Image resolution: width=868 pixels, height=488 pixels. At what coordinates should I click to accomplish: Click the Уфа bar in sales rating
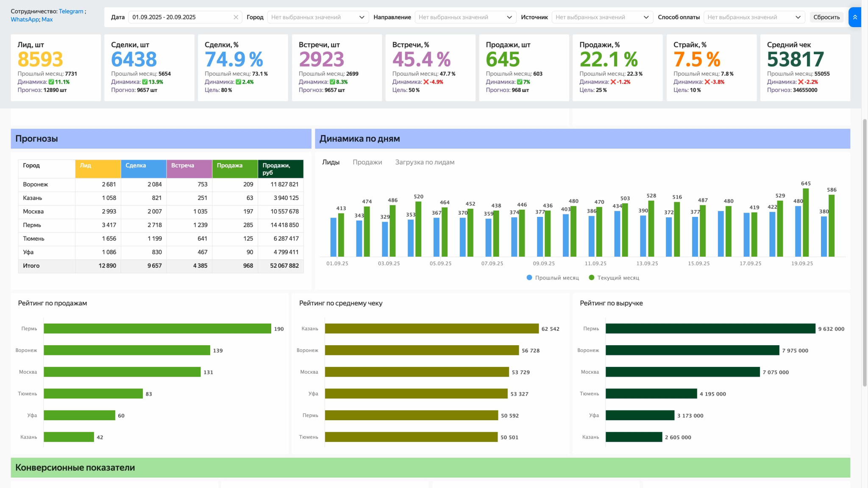pos(79,416)
